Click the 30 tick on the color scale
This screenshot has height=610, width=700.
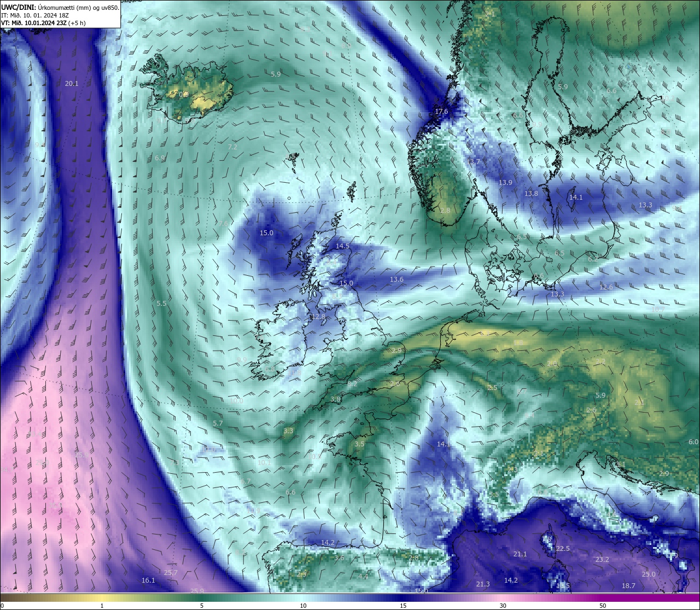click(503, 606)
